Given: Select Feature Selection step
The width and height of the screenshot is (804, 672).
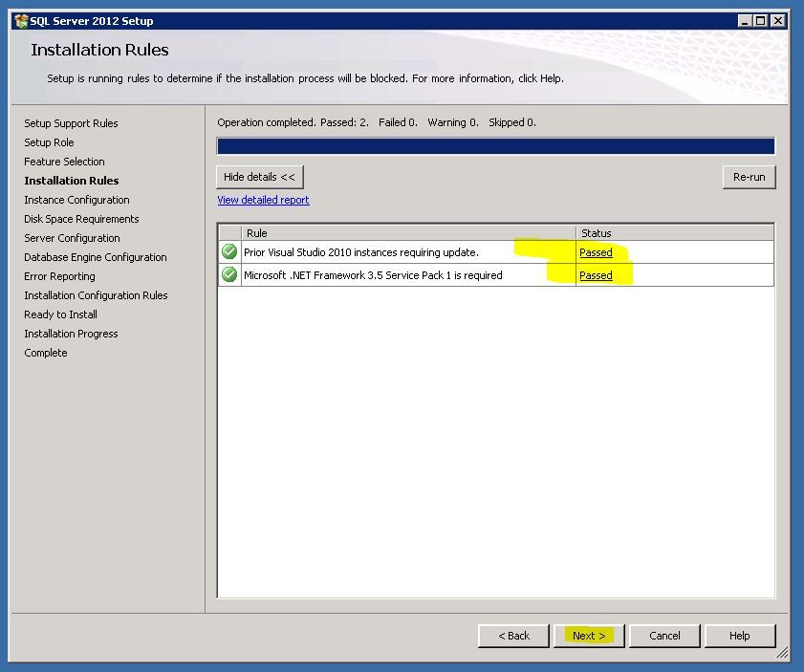Looking at the screenshot, I should click(64, 162).
